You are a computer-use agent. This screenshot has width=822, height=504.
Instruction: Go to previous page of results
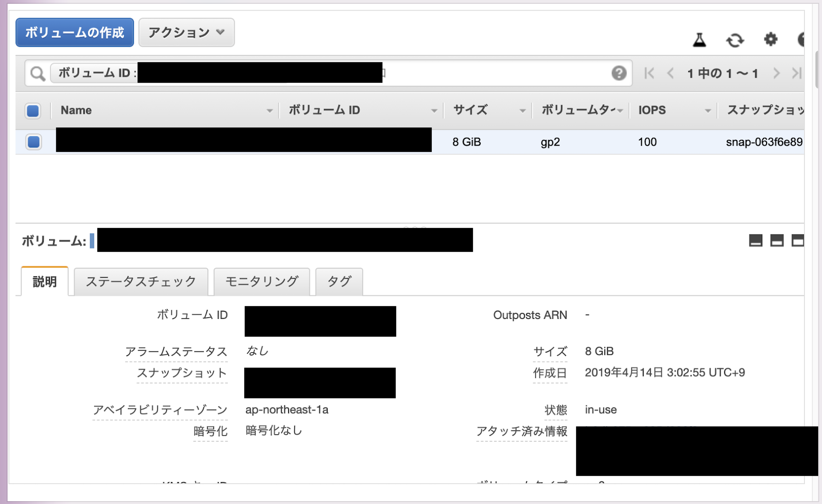670,73
